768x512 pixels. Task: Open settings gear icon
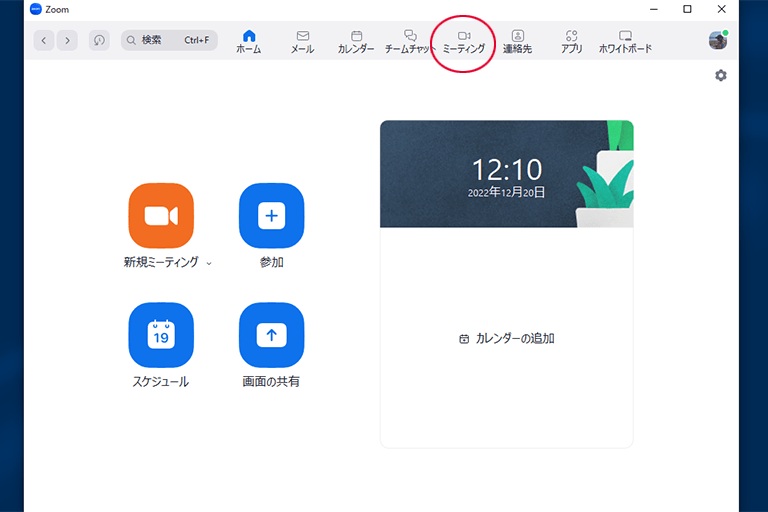point(720,75)
